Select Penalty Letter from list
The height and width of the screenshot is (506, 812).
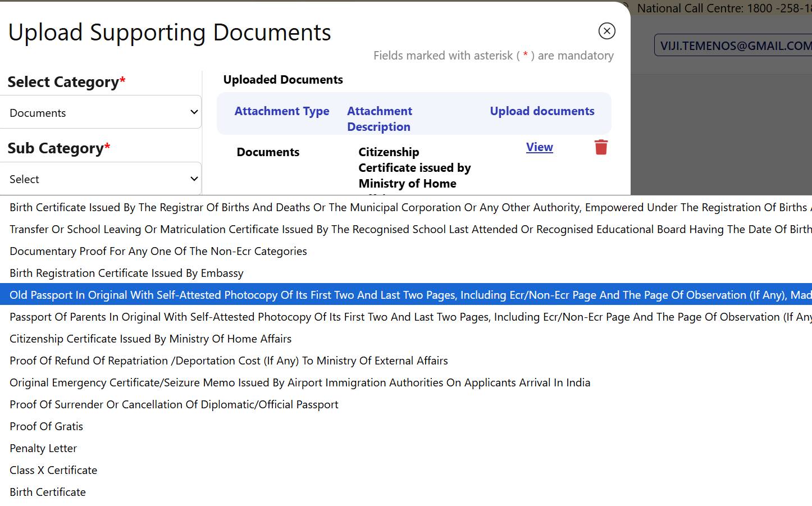(x=406, y=448)
